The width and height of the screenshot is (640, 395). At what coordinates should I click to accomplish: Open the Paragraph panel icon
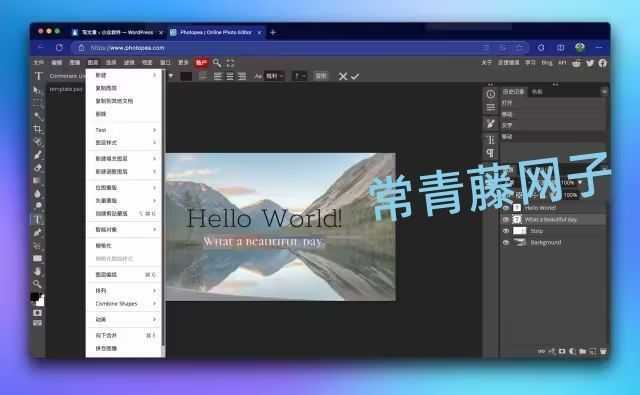[491, 153]
